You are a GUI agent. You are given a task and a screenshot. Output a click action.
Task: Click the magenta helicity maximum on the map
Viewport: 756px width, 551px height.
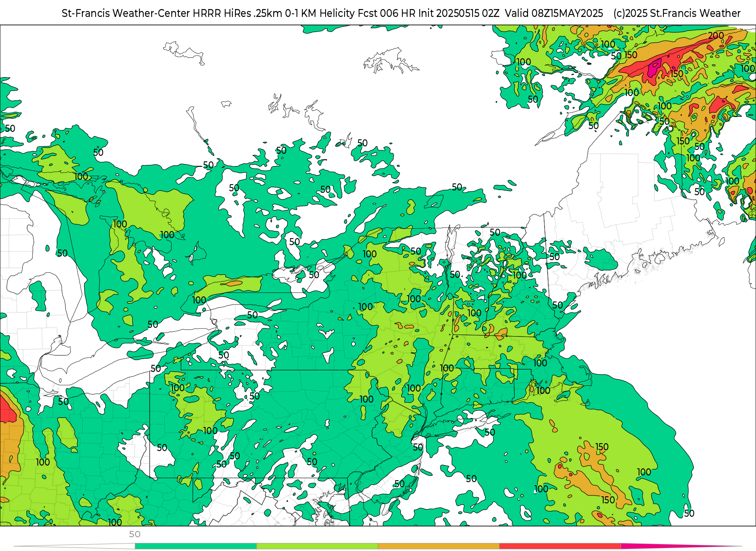(x=654, y=67)
